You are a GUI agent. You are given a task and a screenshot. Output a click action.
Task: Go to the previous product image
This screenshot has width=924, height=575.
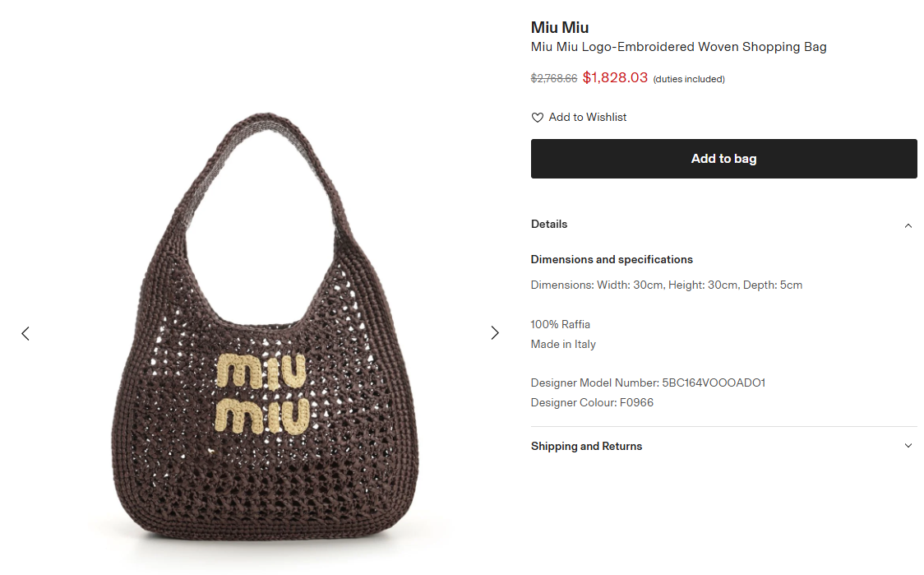click(x=25, y=333)
